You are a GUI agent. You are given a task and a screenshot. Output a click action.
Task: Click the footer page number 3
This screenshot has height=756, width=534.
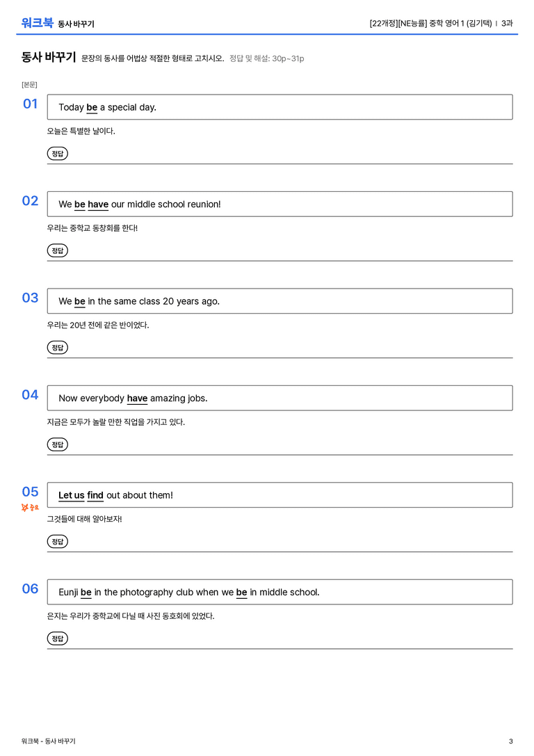[511, 741]
